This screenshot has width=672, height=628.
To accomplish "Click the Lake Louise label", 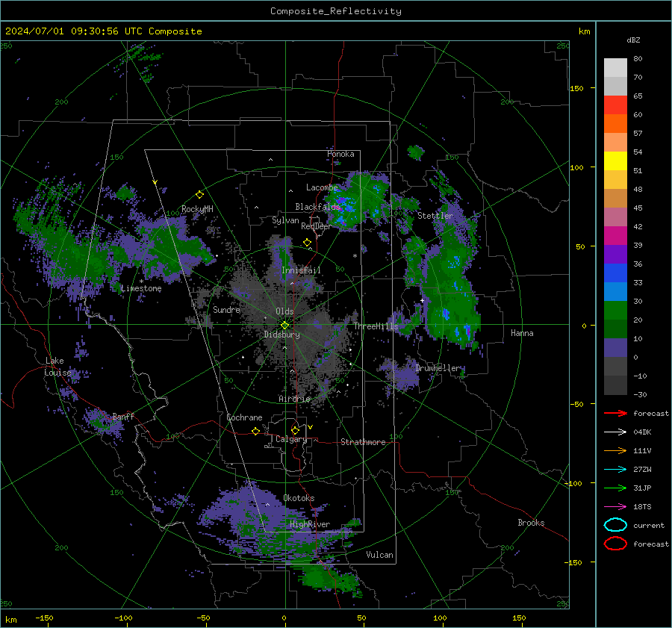I will (58, 367).
